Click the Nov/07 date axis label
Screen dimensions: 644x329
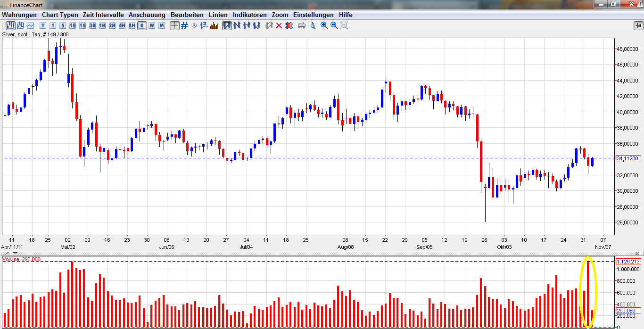[603, 247]
